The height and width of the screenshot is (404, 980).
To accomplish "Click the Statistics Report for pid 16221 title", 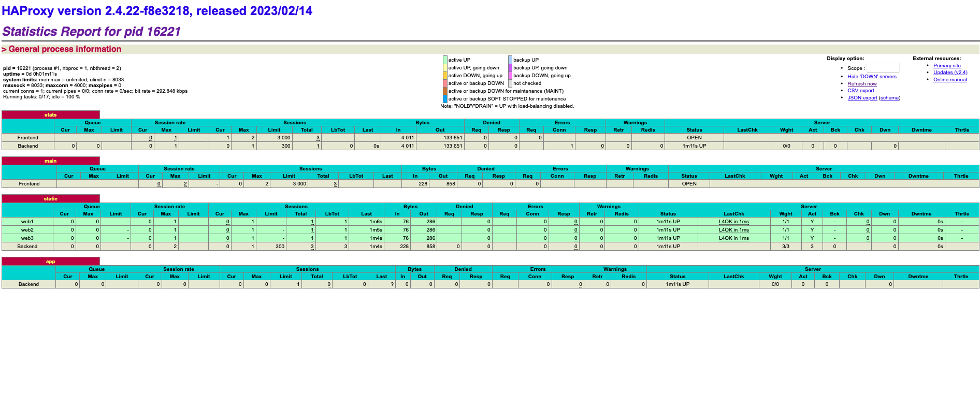I will [91, 32].
